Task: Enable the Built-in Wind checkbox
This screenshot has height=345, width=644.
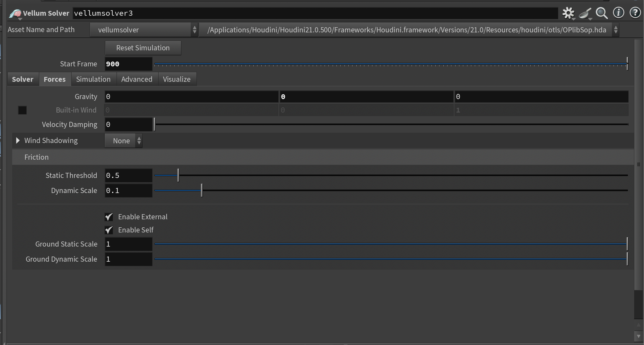Action: click(22, 110)
